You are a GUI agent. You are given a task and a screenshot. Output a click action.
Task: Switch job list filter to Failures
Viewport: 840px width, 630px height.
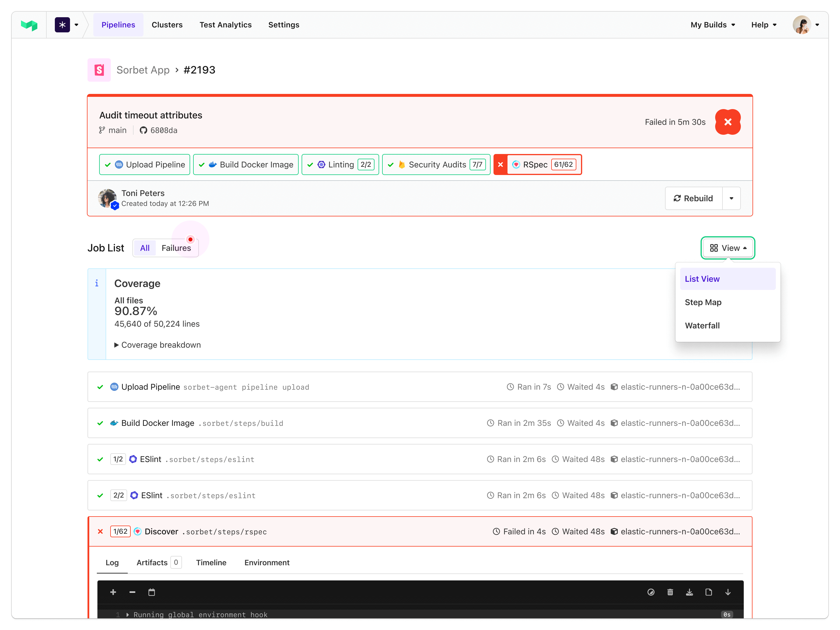(176, 248)
